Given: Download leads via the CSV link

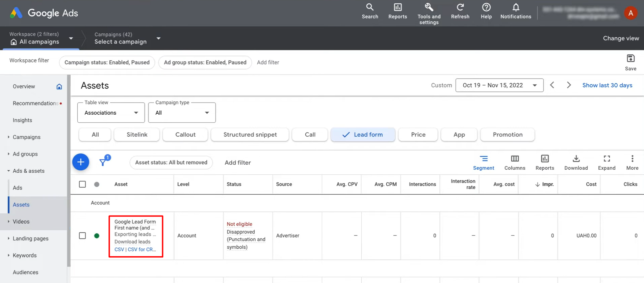Looking at the screenshot, I should coord(119,250).
